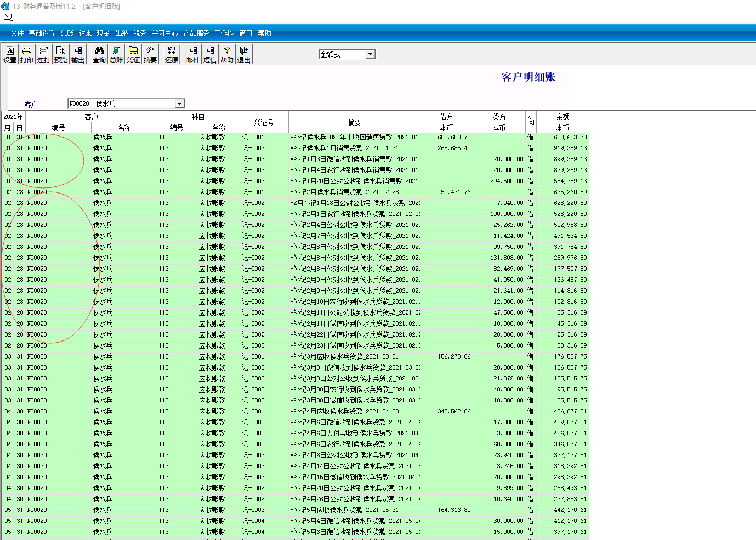
Task: Open the 工作圈 menu
Action: [224, 33]
